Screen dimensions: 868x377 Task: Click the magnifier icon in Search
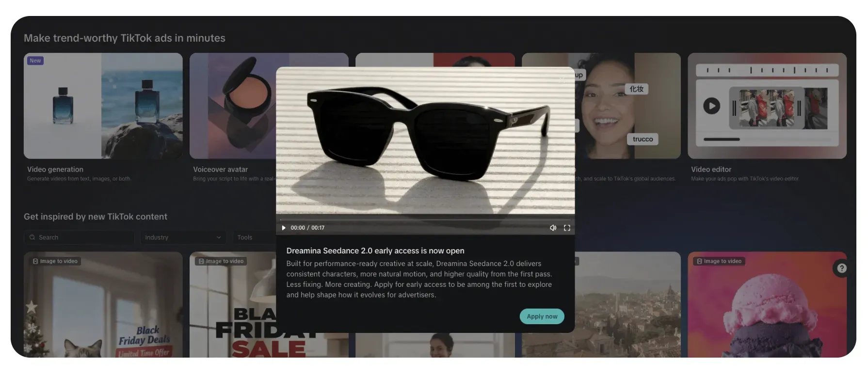point(32,237)
